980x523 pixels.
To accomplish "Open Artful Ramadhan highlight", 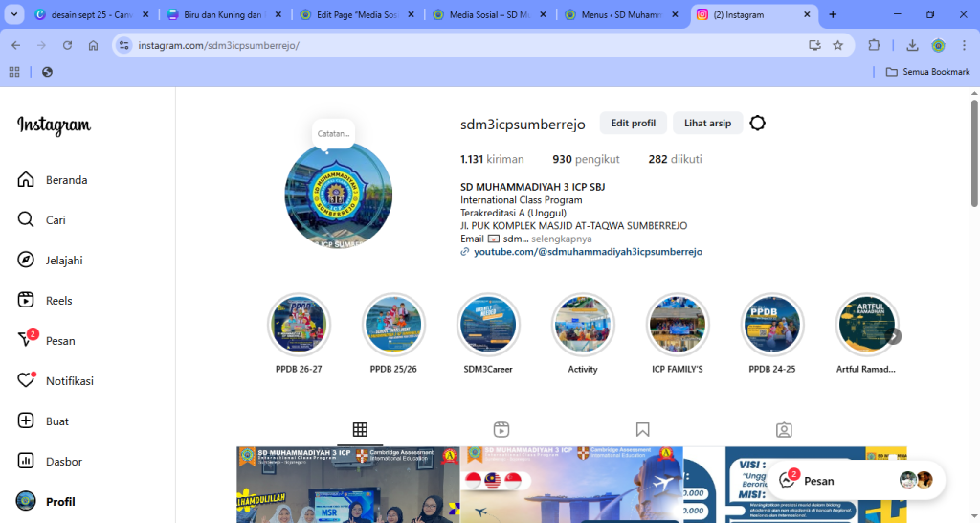I will pyautogui.click(x=866, y=333).
